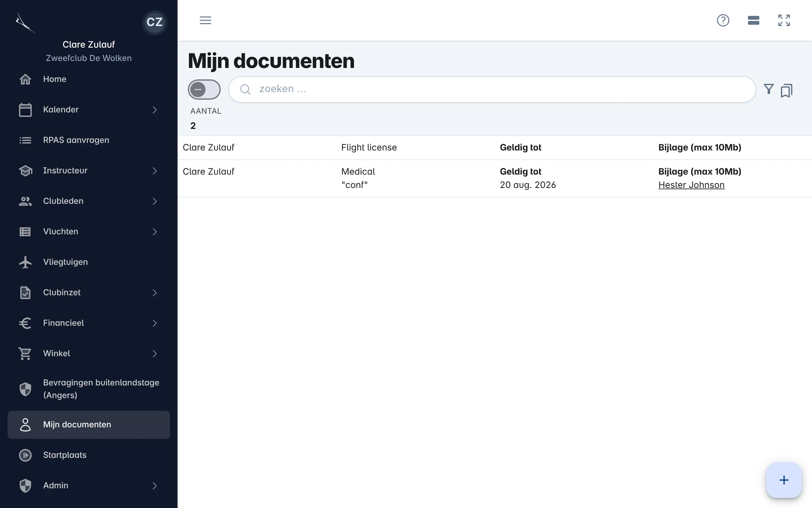Enter fullscreen with expand arrows icon
This screenshot has width=812, height=508.
[784, 20]
